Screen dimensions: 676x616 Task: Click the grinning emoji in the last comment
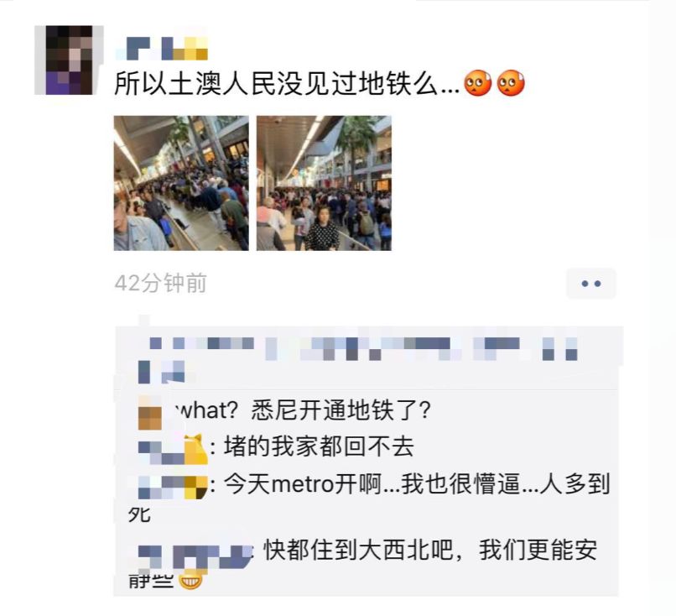coord(190,581)
